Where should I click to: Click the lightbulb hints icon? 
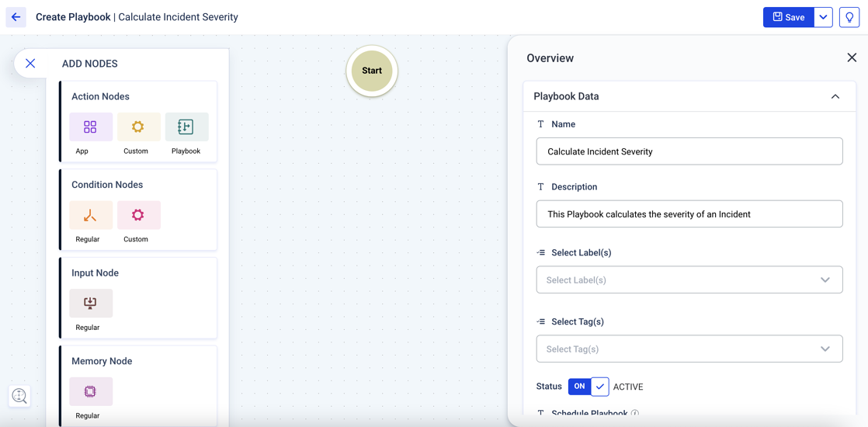pos(849,17)
